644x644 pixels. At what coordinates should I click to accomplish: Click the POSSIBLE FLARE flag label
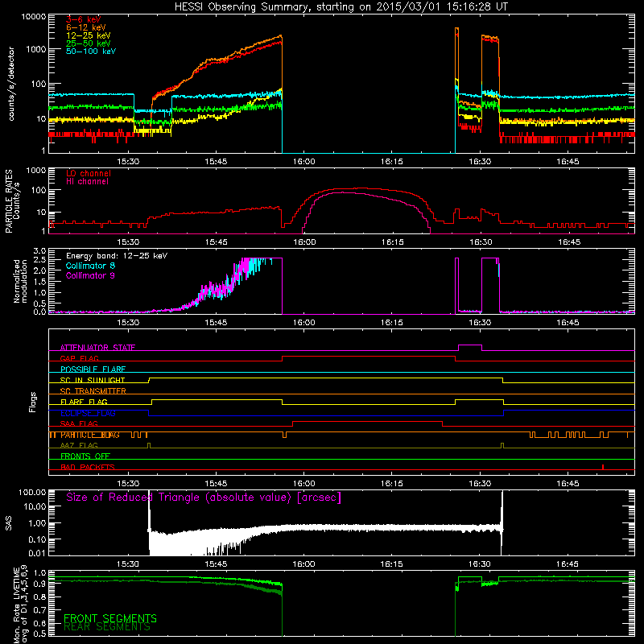click(x=93, y=369)
